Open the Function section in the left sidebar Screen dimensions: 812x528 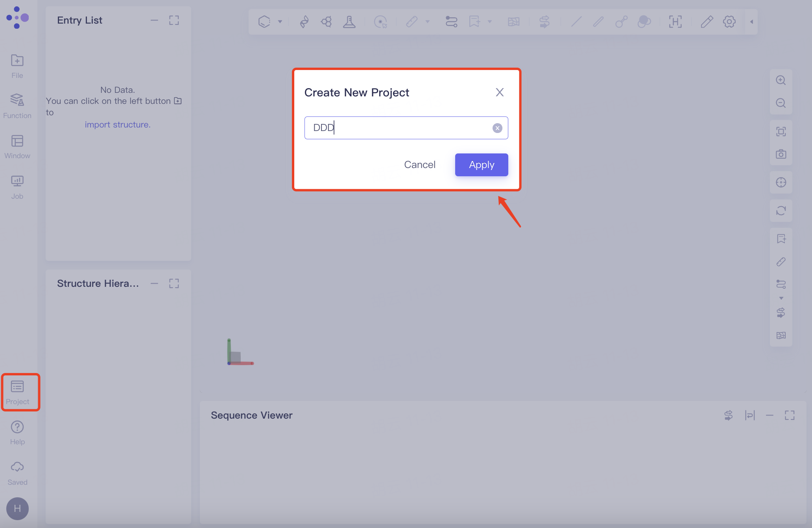click(17, 105)
